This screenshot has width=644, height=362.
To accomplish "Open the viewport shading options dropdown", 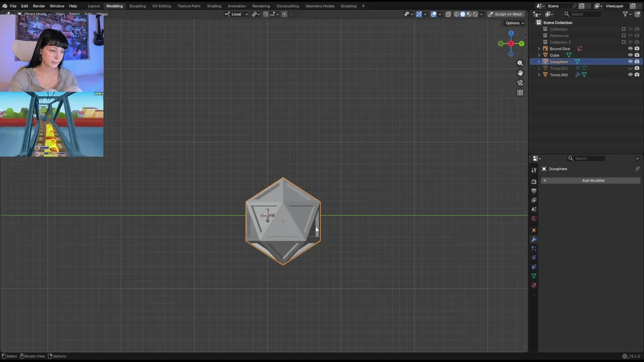I will pyautogui.click(x=481, y=14).
